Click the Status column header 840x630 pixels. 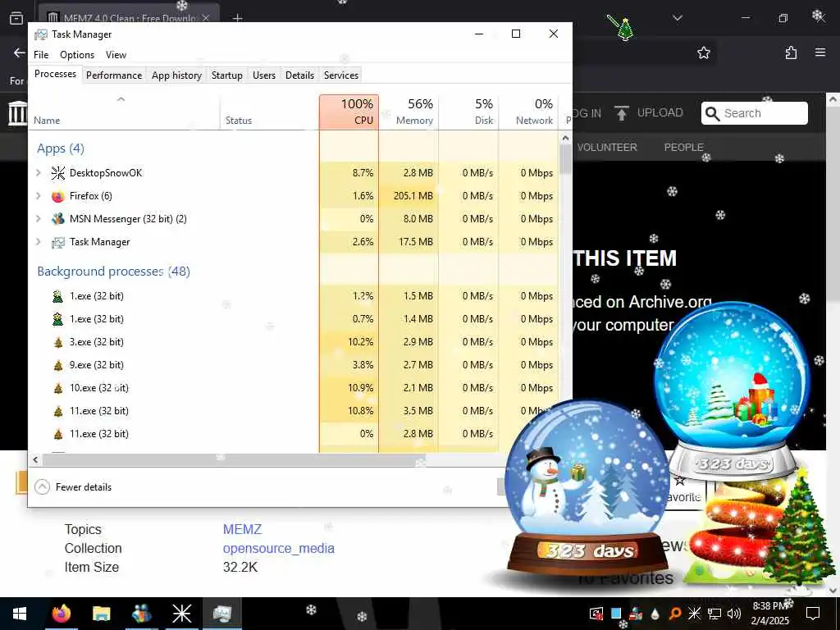pos(269,112)
